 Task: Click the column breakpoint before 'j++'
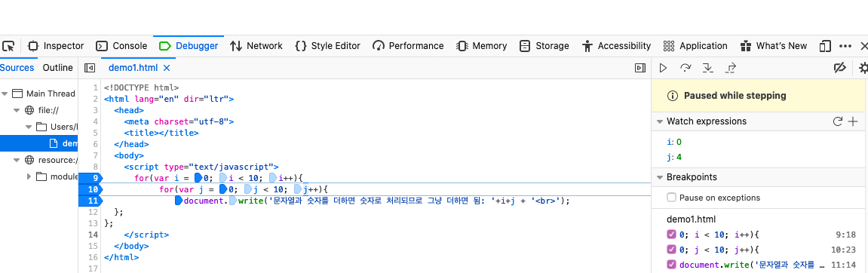pyautogui.click(x=298, y=189)
